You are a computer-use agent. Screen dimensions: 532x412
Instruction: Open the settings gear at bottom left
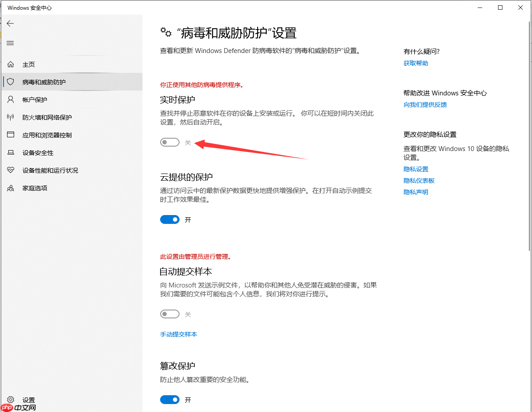(x=10, y=400)
